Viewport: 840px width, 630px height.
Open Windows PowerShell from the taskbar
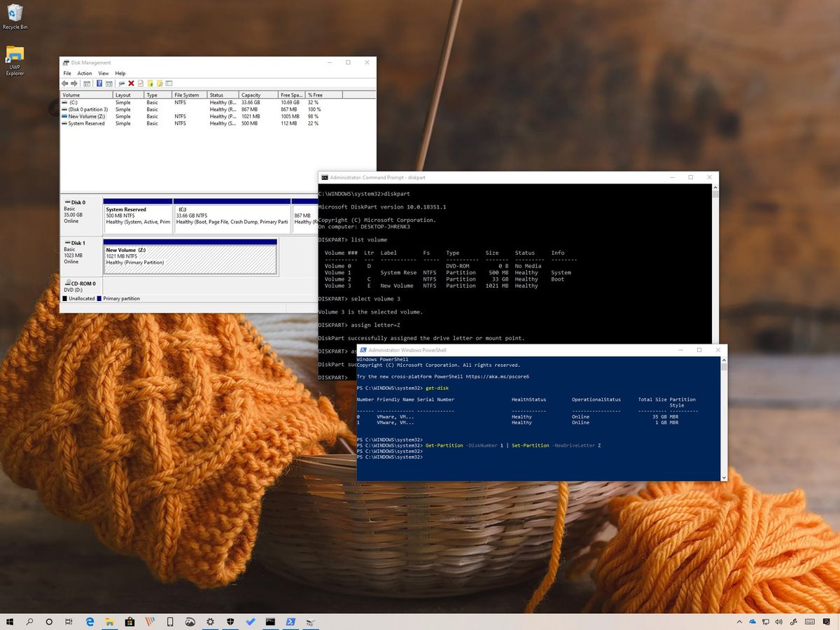click(290, 622)
